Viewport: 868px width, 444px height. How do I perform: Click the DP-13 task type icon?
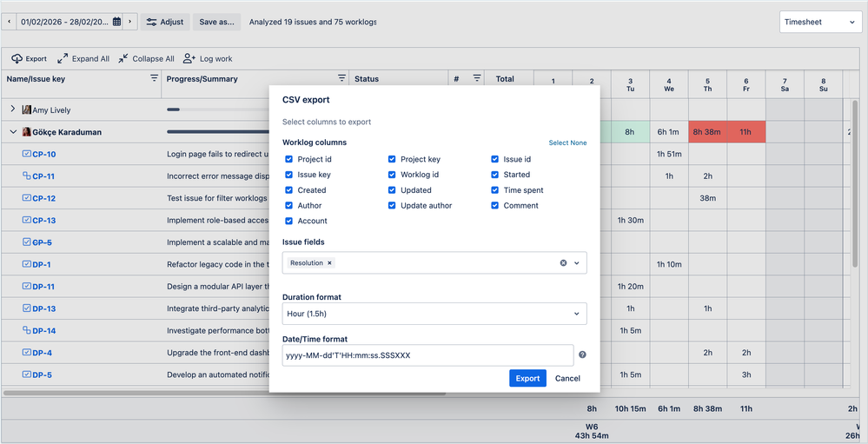[26, 308]
